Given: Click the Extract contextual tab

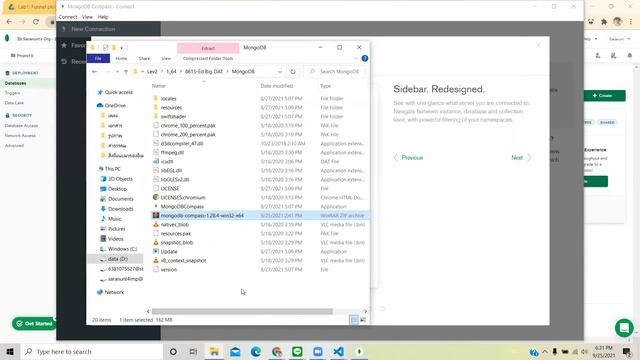Looking at the screenshot, I should tap(208, 48).
